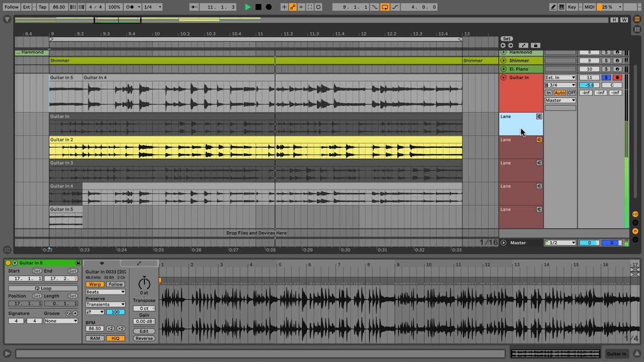Open the Beats warp mode dropdown

point(105,292)
